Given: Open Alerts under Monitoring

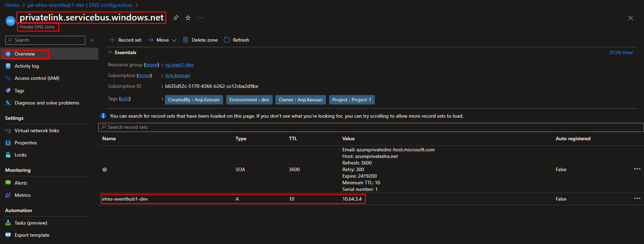Looking at the screenshot, I should click(x=21, y=183).
